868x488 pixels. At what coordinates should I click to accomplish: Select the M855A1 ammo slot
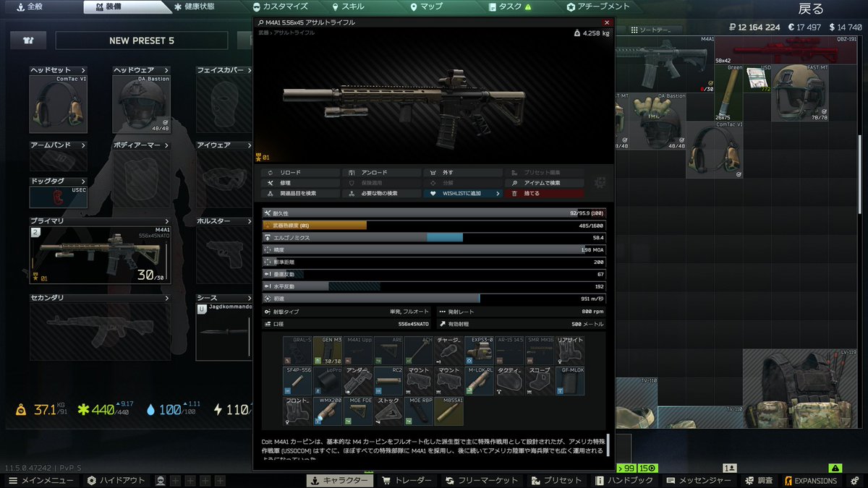[449, 411]
